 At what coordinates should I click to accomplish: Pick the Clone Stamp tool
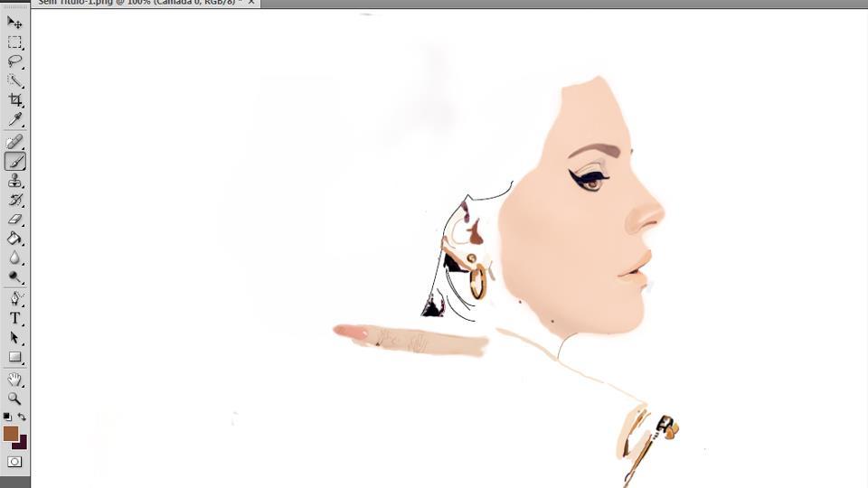tap(14, 181)
